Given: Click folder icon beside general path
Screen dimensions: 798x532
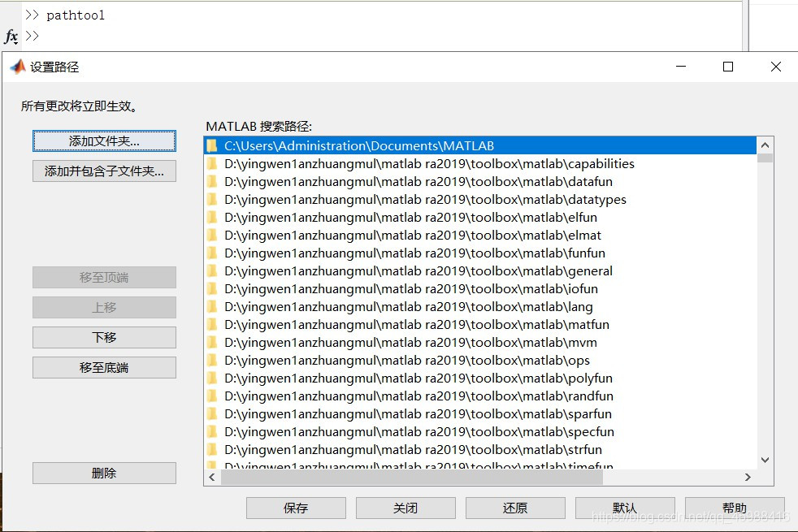Looking at the screenshot, I should [212, 270].
